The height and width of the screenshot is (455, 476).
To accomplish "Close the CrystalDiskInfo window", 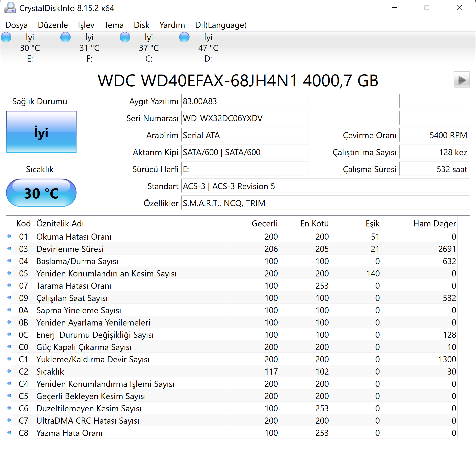I will (x=459, y=8).
